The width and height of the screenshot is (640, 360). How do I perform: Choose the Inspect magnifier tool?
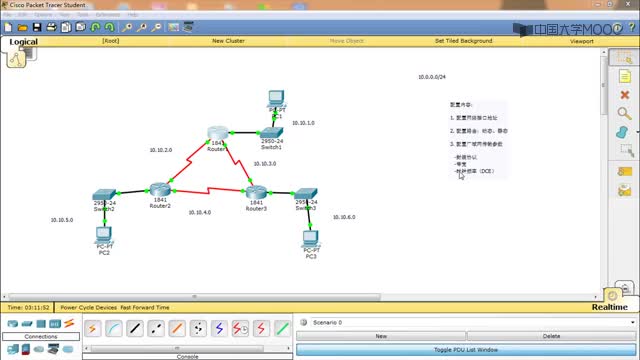click(624, 113)
